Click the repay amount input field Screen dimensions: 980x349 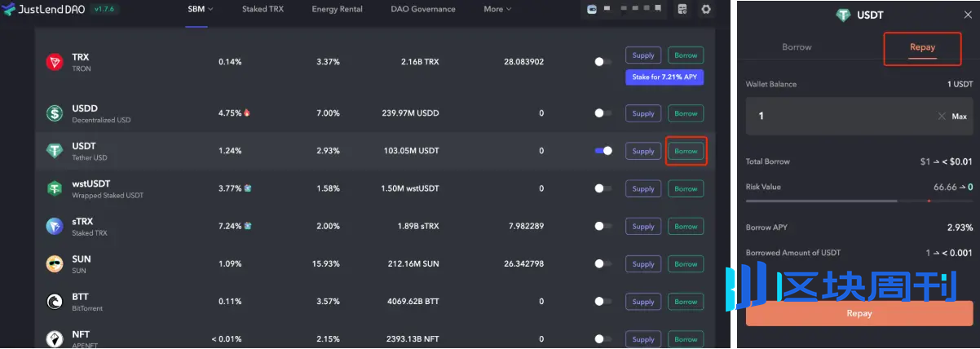(859, 117)
